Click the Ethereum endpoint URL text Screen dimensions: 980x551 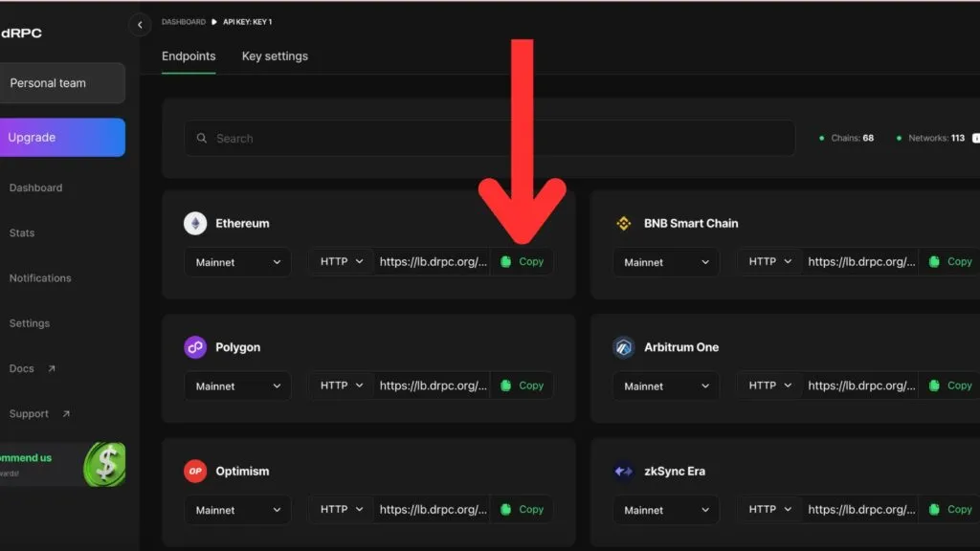pos(434,262)
